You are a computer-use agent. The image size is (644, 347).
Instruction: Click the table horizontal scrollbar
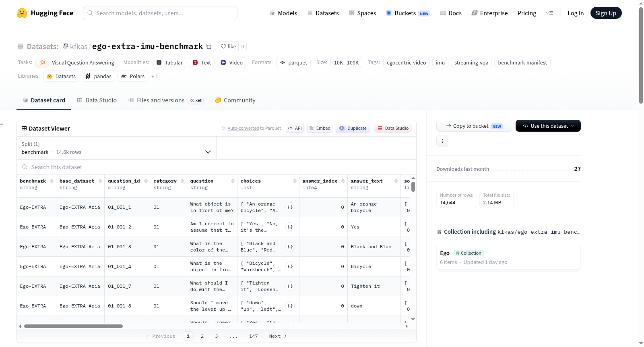[x=73, y=326]
